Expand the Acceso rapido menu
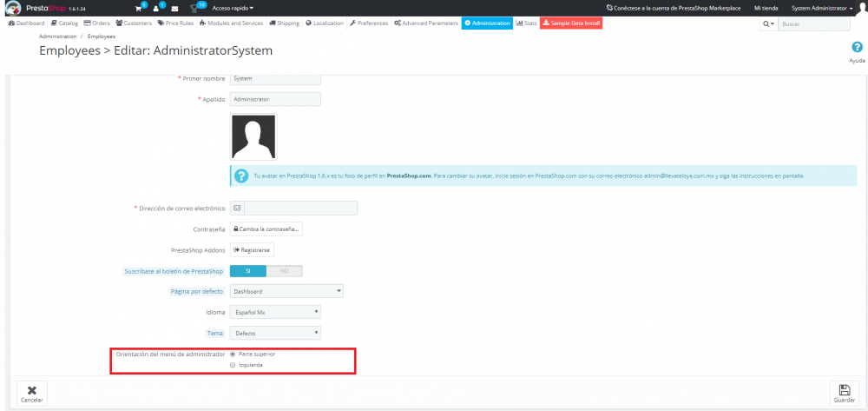 (x=233, y=9)
